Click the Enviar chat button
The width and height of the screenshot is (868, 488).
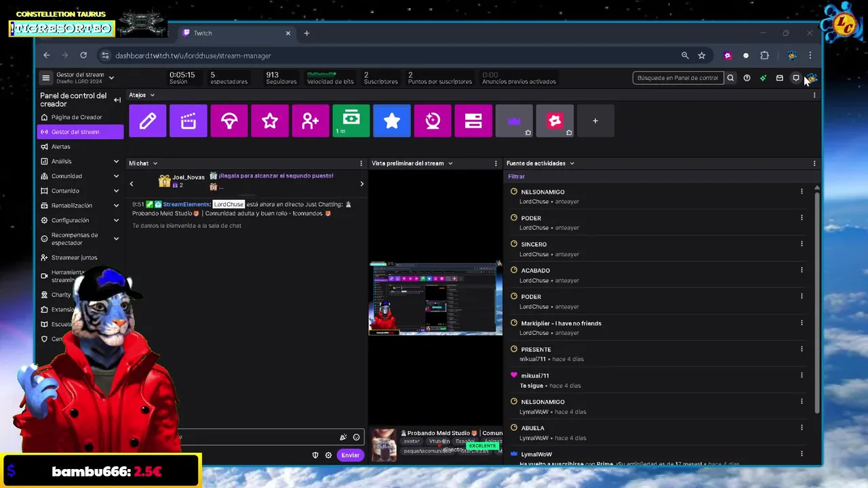pyautogui.click(x=351, y=455)
